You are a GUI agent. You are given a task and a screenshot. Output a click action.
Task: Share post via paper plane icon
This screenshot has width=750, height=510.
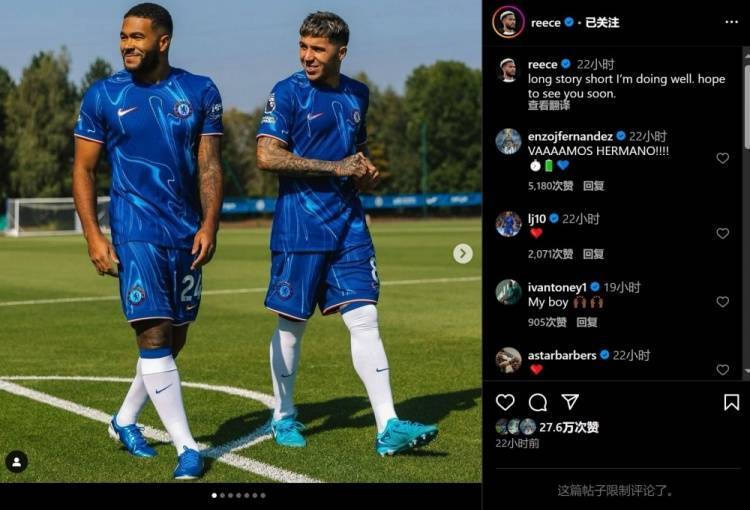[x=570, y=402]
